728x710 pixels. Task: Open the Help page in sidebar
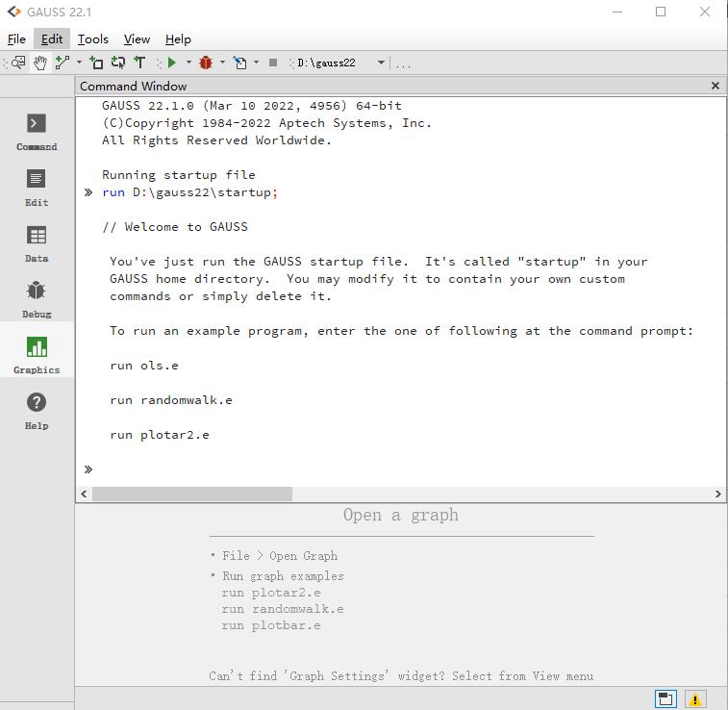(37, 412)
